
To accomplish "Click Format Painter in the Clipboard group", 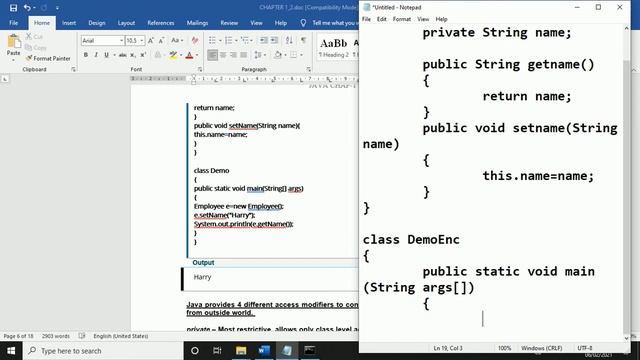I will pos(48,58).
